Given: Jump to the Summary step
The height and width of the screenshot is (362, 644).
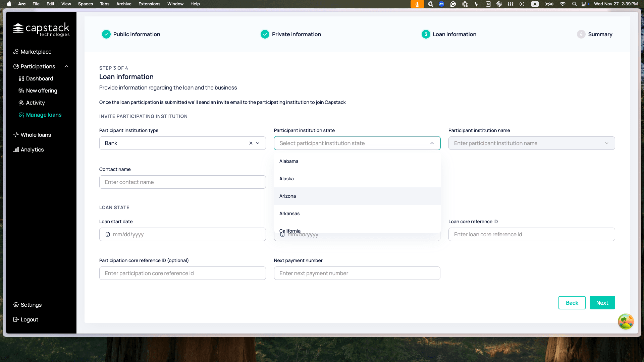Looking at the screenshot, I should point(595,34).
